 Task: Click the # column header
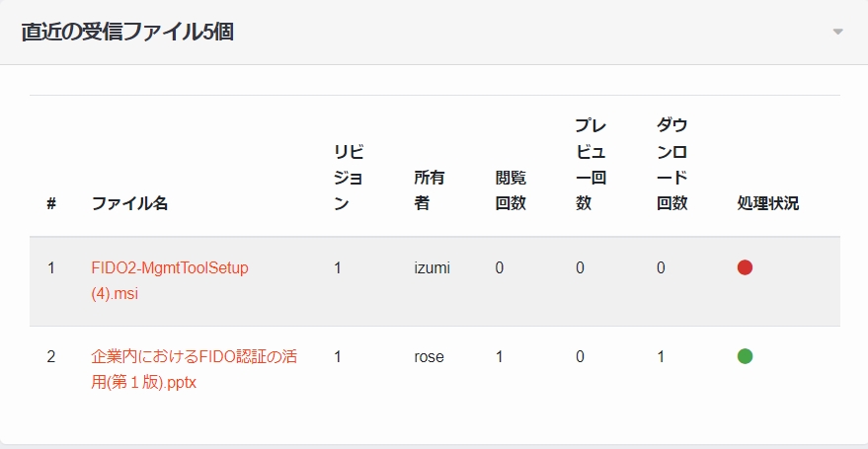point(51,203)
